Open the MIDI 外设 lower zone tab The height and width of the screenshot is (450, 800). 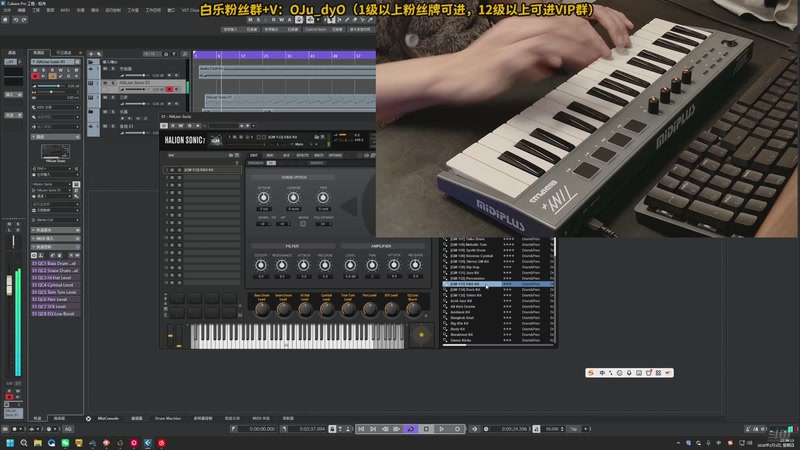click(261, 418)
